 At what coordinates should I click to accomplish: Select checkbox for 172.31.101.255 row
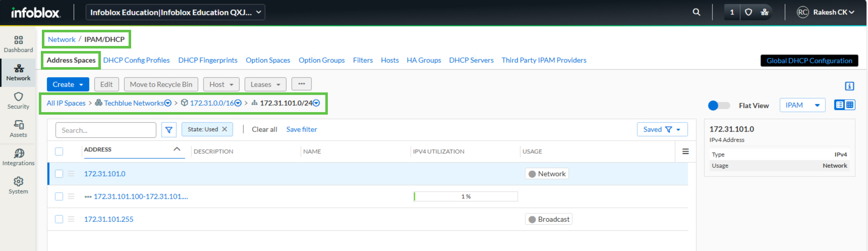(59, 219)
